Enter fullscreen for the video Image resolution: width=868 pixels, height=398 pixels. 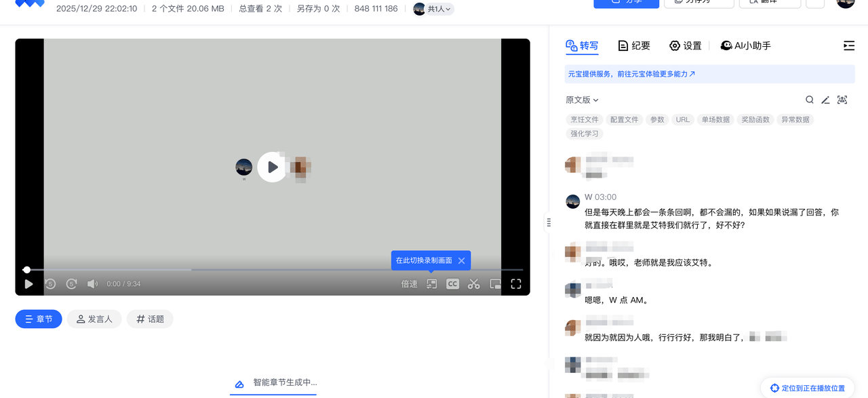click(x=516, y=283)
